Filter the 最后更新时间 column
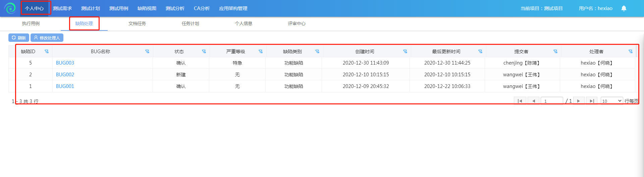This screenshot has height=177, width=644. tap(480, 52)
